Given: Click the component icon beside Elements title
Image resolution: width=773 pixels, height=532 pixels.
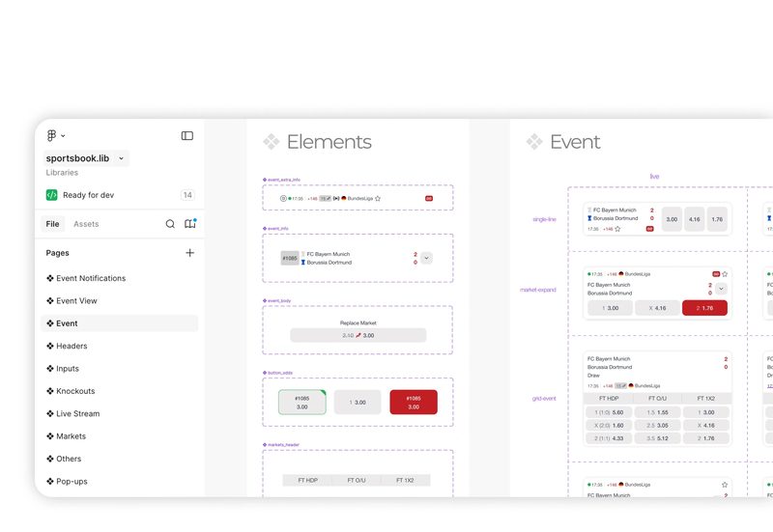Looking at the screenshot, I should [272, 142].
